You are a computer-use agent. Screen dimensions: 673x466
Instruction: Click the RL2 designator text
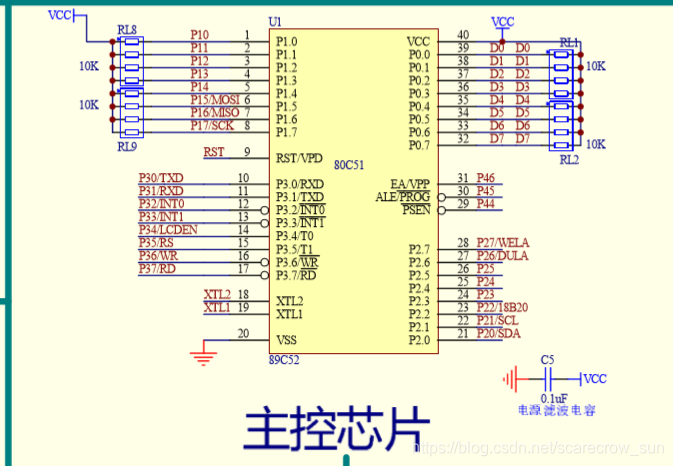(x=569, y=160)
